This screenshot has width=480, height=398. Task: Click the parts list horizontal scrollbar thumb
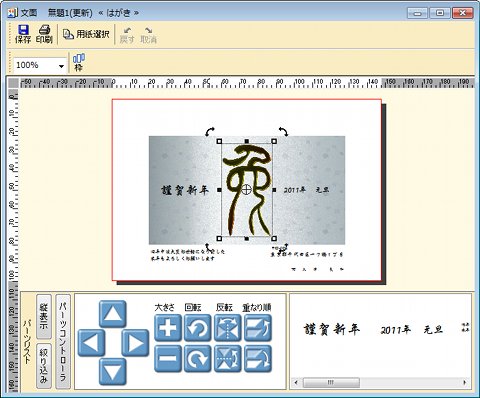(331, 382)
